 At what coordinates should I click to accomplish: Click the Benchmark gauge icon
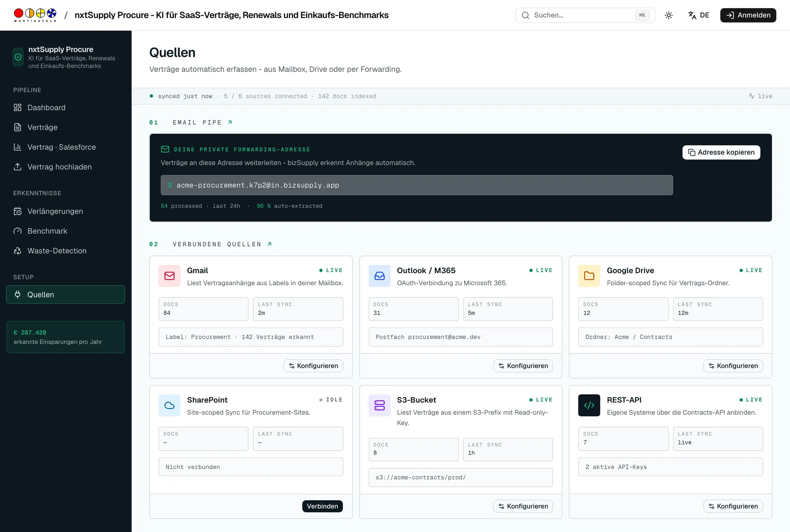tap(17, 231)
